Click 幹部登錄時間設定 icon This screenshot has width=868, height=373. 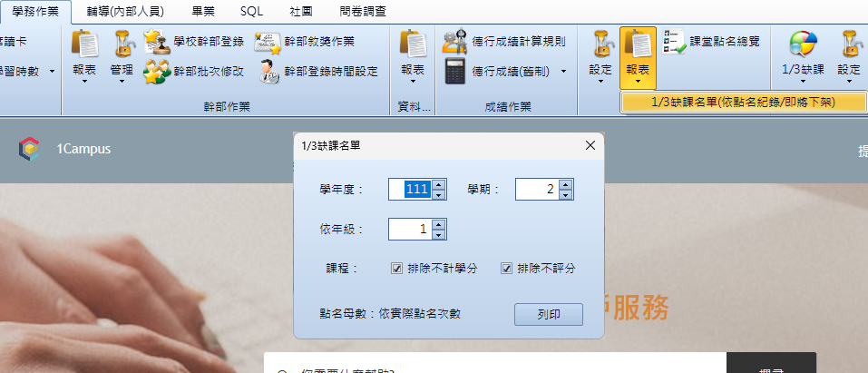(269, 72)
